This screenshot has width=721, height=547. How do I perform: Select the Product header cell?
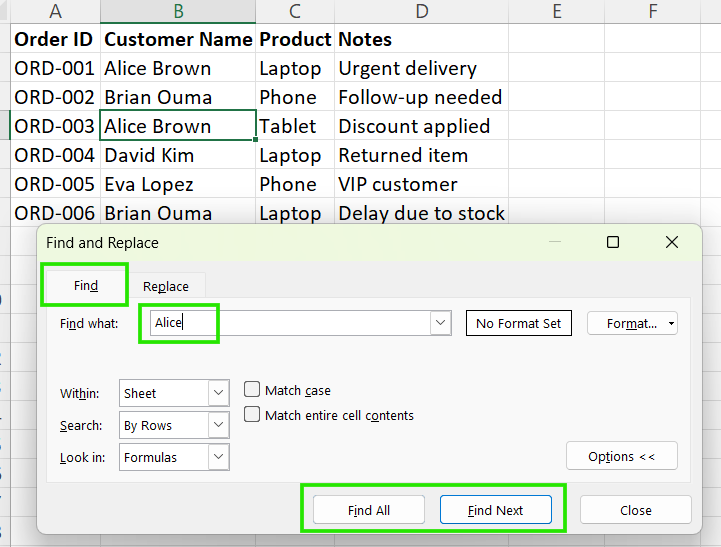click(x=295, y=39)
